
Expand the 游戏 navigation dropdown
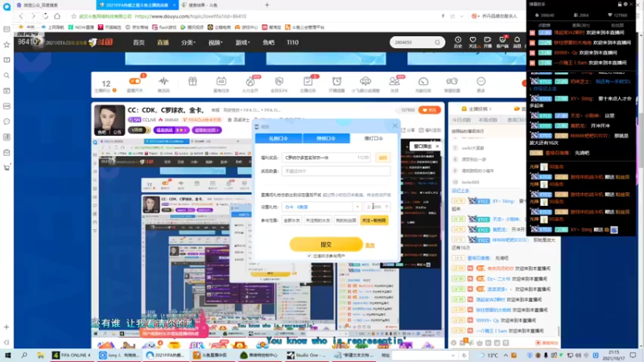tap(242, 43)
